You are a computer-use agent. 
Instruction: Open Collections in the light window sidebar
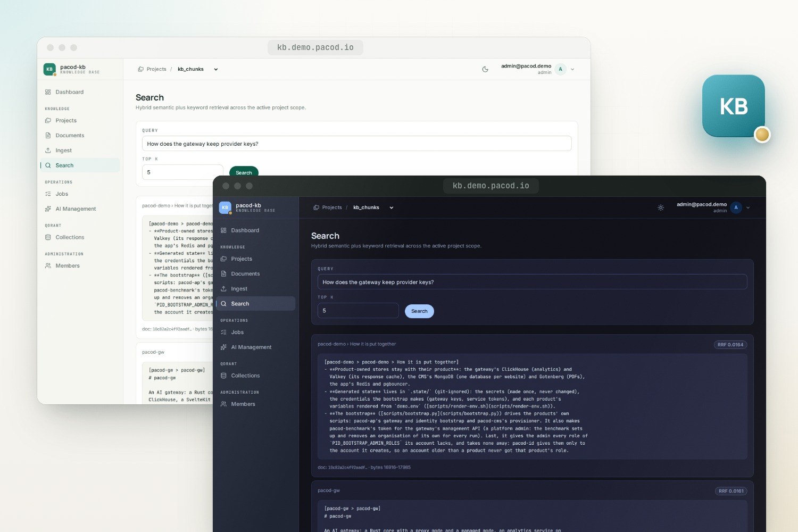point(80,237)
